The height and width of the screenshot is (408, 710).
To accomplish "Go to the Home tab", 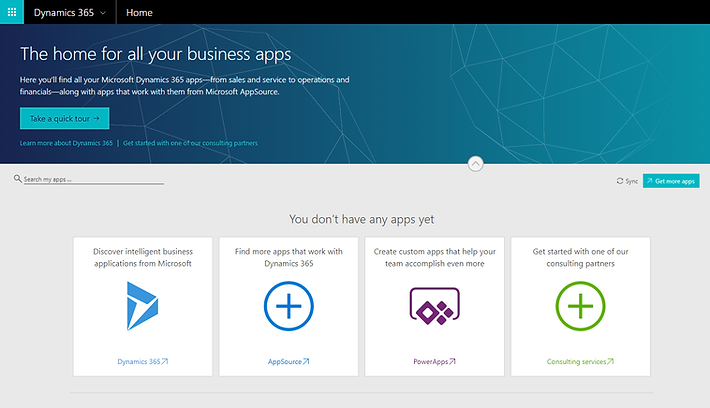I will point(139,13).
